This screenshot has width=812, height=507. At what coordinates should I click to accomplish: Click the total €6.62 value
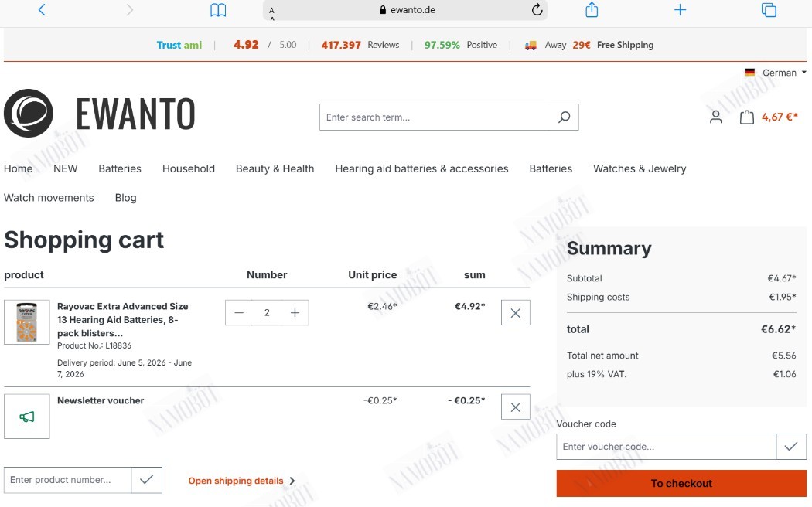[778, 329]
